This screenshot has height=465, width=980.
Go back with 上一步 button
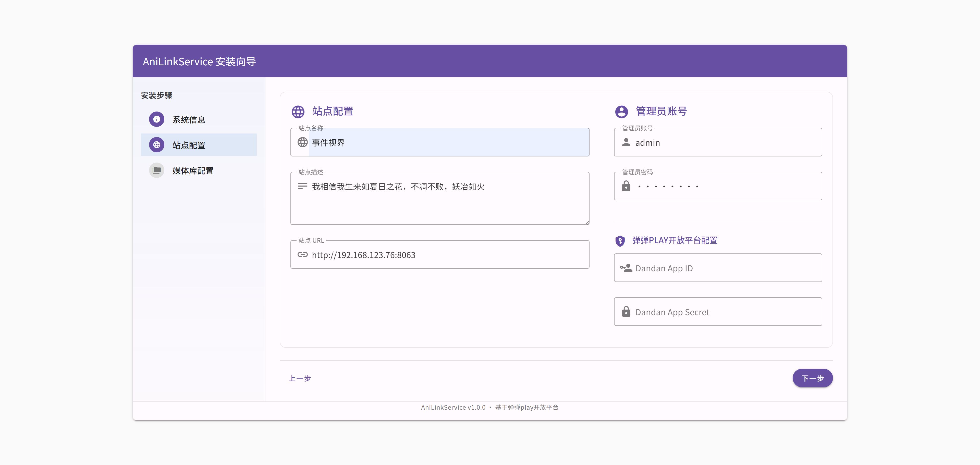coord(300,378)
